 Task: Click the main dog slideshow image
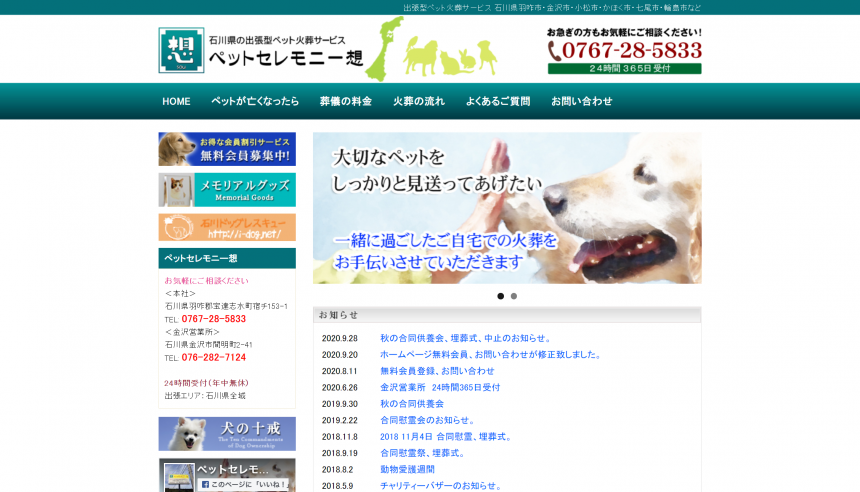[x=507, y=208]
